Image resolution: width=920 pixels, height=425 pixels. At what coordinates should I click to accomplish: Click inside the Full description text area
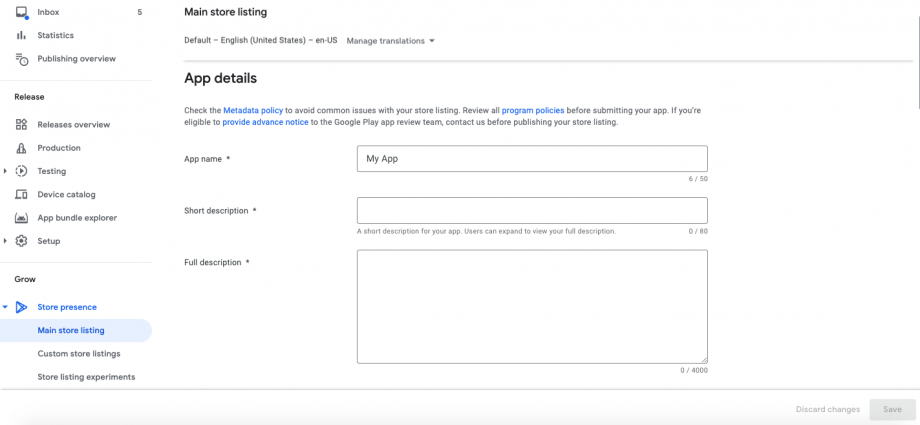point(532,306)
